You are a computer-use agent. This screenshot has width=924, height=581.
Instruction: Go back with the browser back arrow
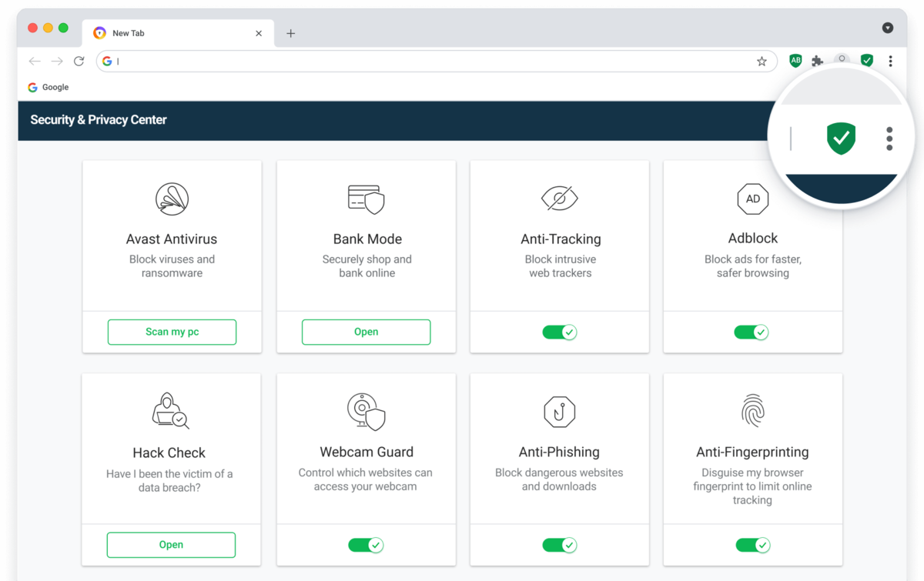pyautogui.click(x=35, y=61)
